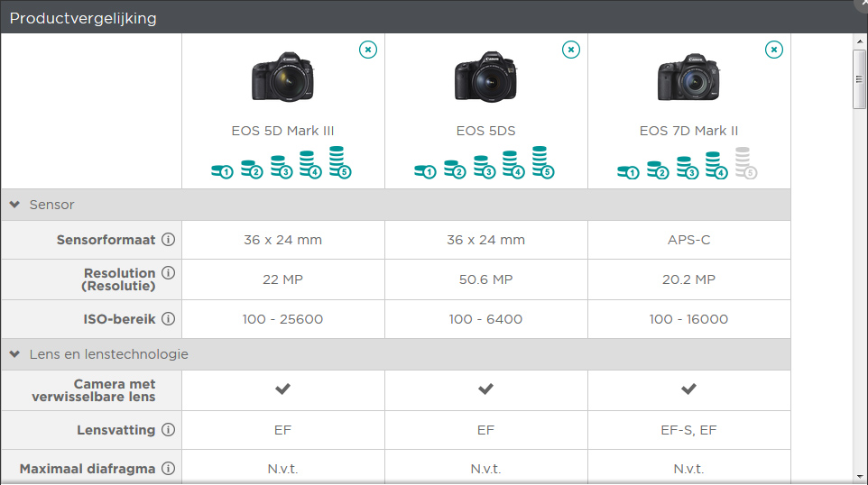Click level 1 rating icon under EOS 5DS
The height and width of the screenshot is (485, 868).
pos(425,170)
